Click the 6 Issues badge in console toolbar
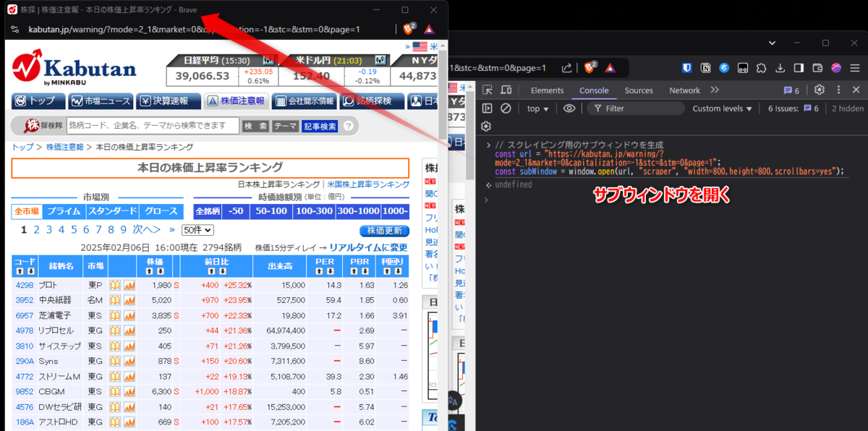 click(793, 108)
